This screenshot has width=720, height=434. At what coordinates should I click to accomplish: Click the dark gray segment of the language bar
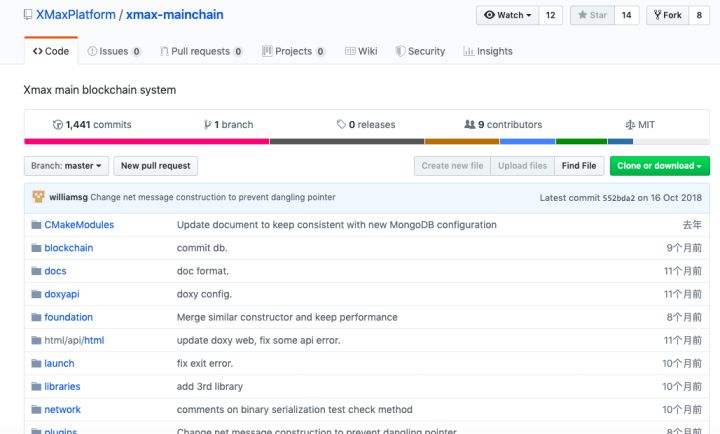tap(347, 141)
